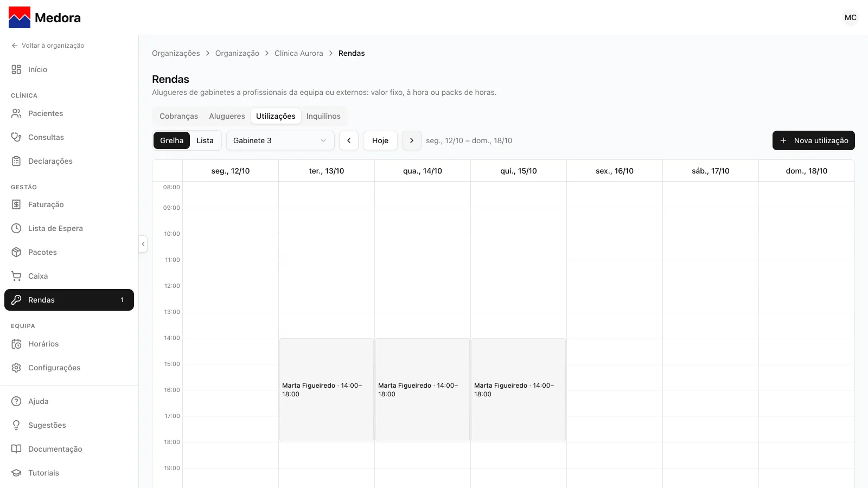
Task: Click the Horários calendar-clock icon
Action: tap(16, 344)
